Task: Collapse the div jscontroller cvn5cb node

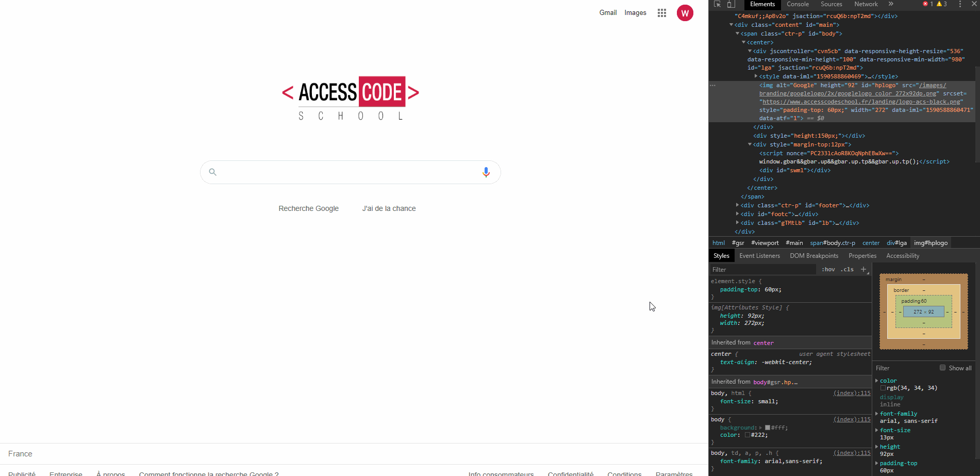Action: coord(750,51)
